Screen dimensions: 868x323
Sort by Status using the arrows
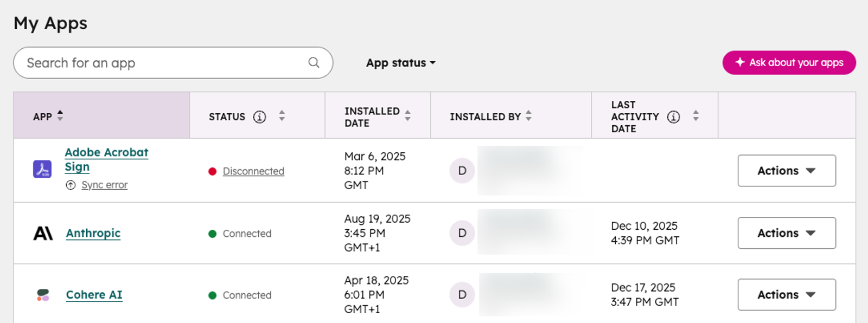[x=282, y=115]
